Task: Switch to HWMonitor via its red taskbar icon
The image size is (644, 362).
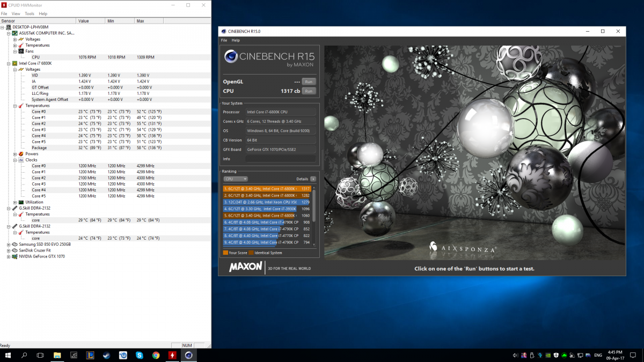Action: (x=172, y=355)
